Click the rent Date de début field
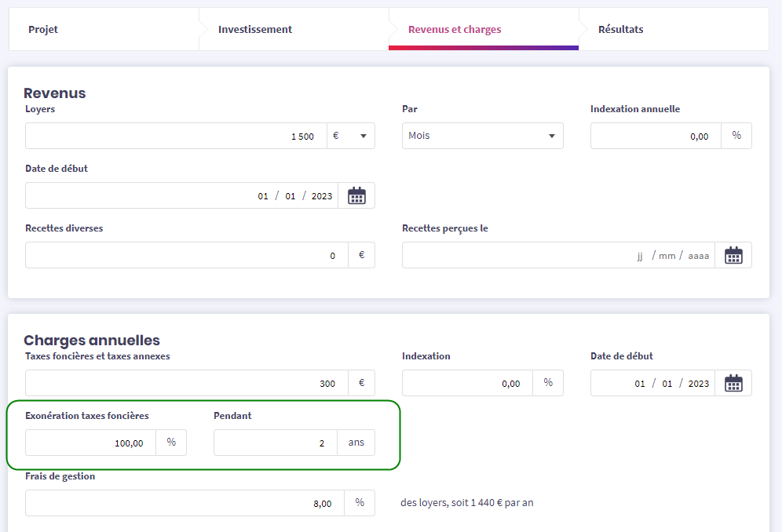782x532 pixels. click(181, 195)
